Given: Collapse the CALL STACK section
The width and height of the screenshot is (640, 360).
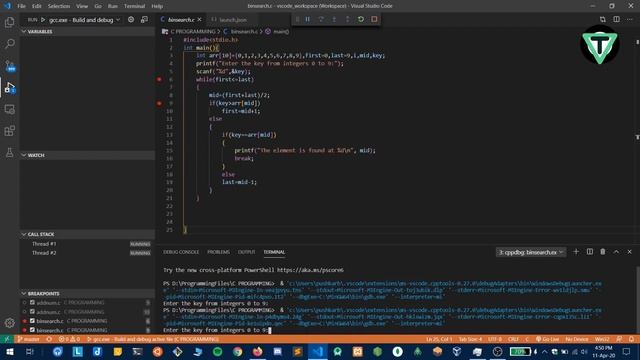Looking at the screenshot, I should point(87,234).
